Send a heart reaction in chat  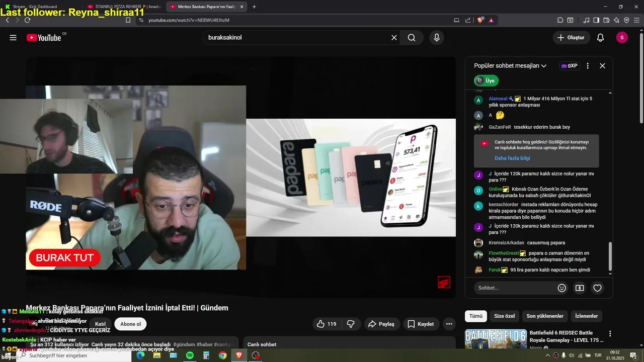(x=597, y=288)
